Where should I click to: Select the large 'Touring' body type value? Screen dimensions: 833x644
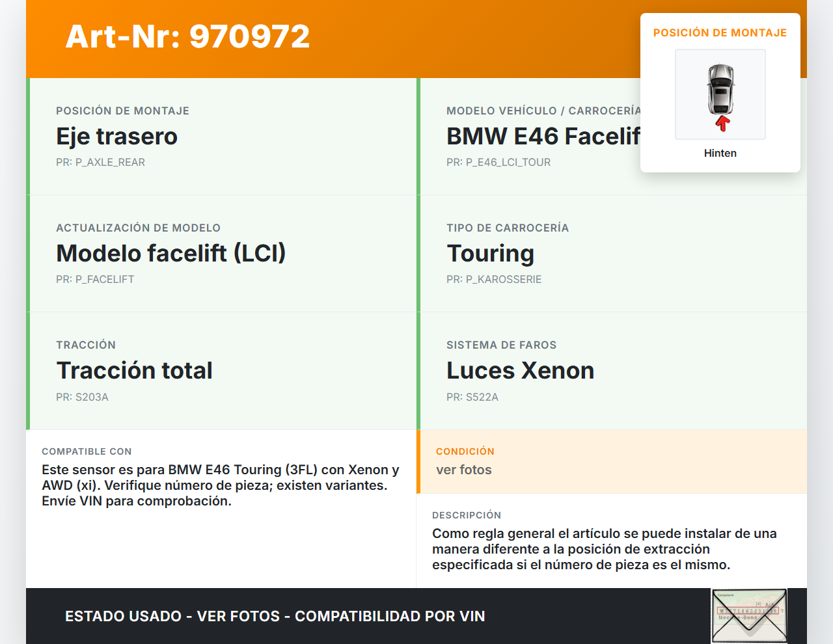491,254
